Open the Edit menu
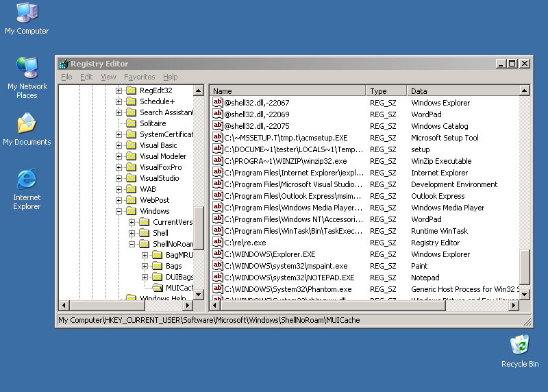This screenshot has width=548, height=392. [86, 77]
